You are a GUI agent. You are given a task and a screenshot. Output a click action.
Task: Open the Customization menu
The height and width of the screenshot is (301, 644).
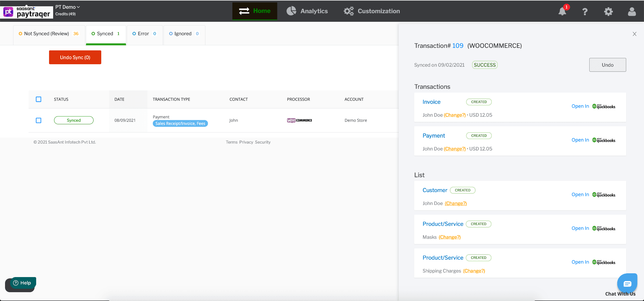[372, 11]
